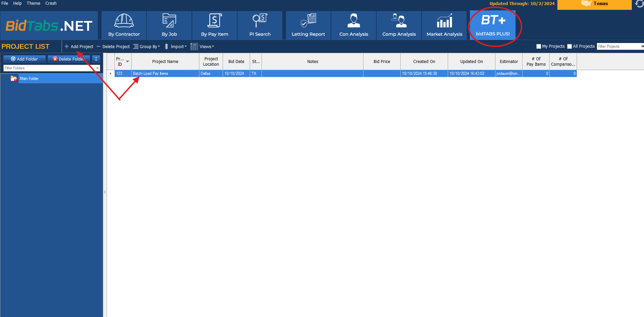Open Market Analysis
The image size is (644, 317).
[444, 25]
